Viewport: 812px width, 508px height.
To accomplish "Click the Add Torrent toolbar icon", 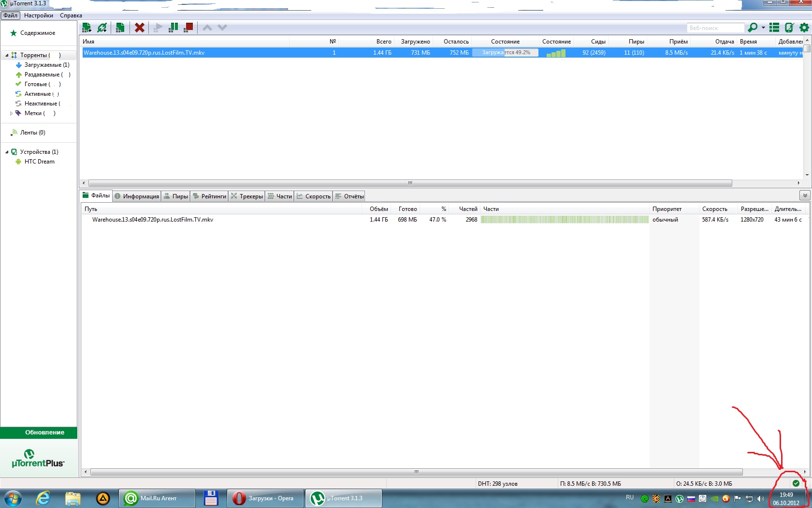I will point(87,28).
